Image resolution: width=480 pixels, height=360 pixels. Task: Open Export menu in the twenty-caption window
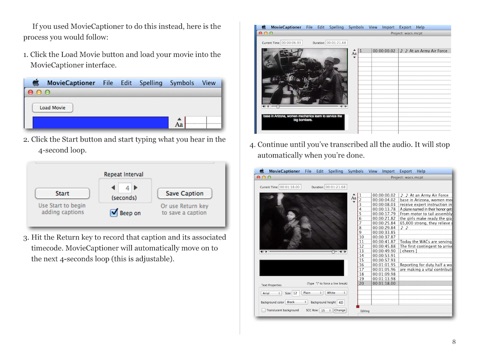[x=406, y=171]
